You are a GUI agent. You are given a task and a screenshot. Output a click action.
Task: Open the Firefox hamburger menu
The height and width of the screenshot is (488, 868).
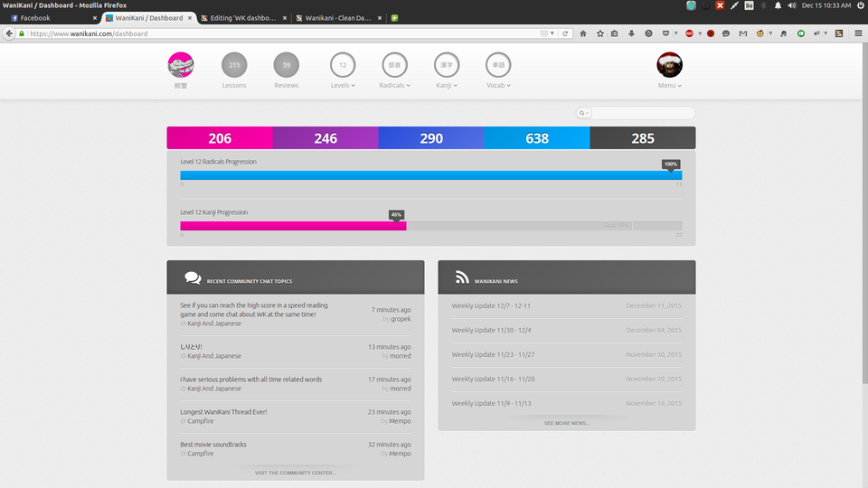(x=858, y=33)
